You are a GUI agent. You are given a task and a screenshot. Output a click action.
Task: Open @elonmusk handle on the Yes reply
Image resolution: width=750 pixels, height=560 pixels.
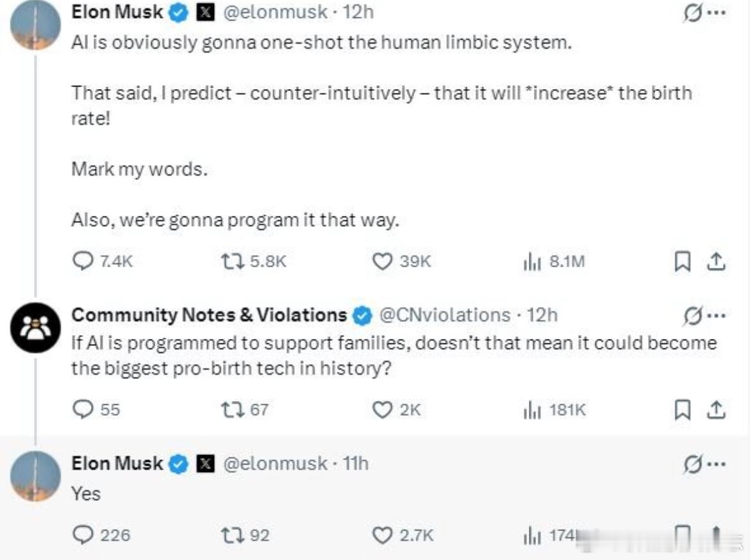(276, 463)
